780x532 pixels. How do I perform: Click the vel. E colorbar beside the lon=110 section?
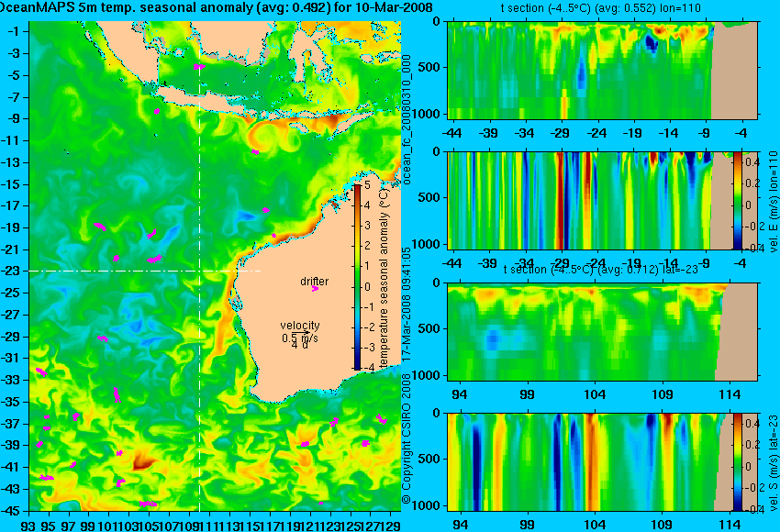click(737, 200)
